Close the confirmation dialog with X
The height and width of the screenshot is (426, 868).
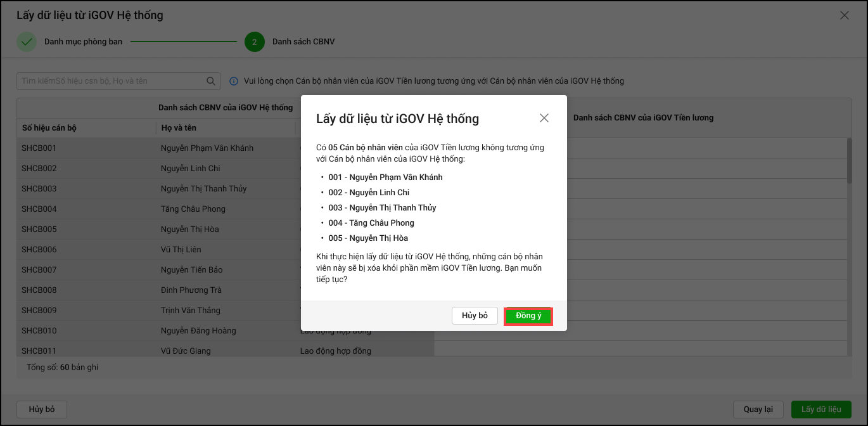[x=544, y=118]
